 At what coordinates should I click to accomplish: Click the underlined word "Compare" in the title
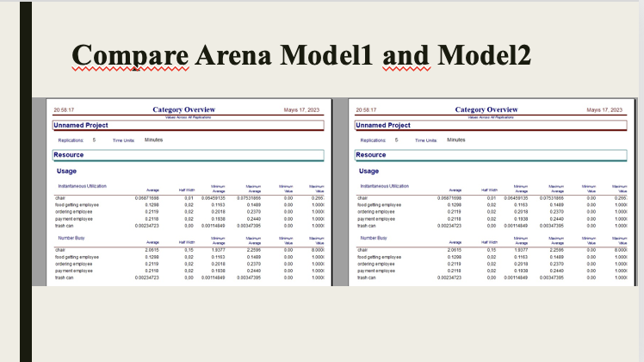(130, 56)
